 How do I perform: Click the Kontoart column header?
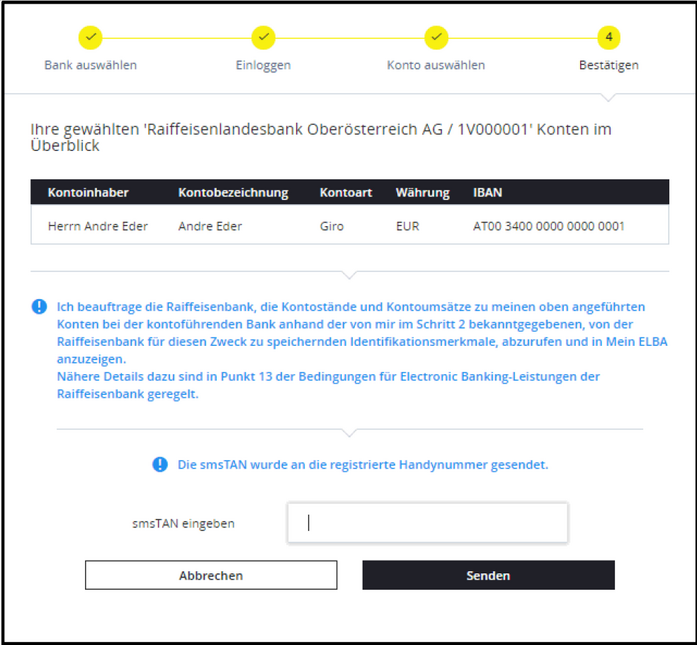[345, 192]
